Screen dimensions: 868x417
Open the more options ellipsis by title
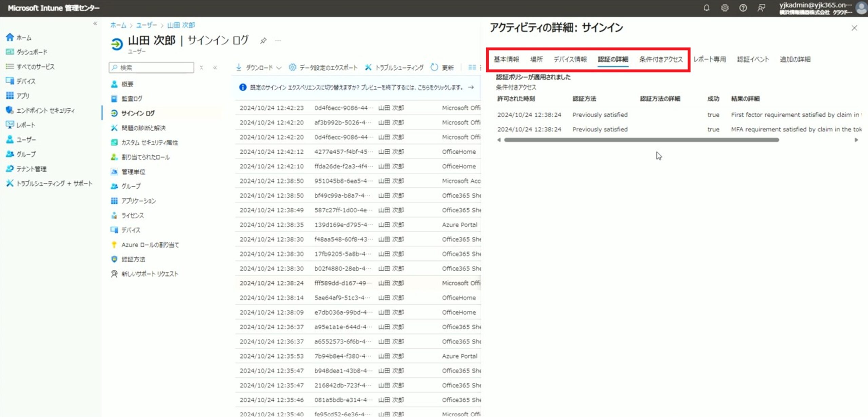click(x=278, y=41)
